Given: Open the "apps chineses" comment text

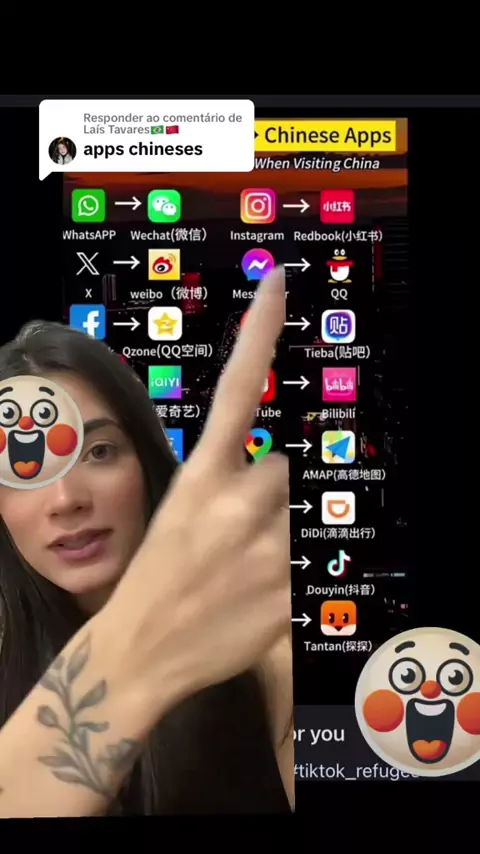Looking at the screenshot, I should [x=143, y=149].
